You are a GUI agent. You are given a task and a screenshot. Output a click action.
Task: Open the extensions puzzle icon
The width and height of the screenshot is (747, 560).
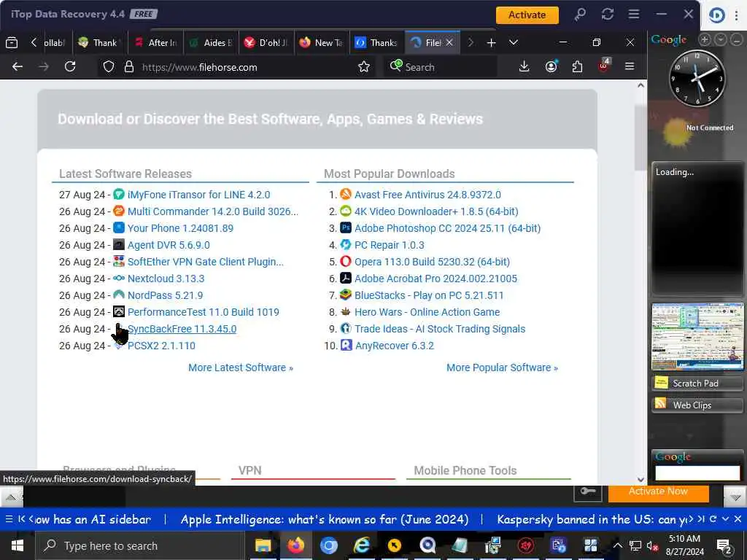click(x=578, y=66)
